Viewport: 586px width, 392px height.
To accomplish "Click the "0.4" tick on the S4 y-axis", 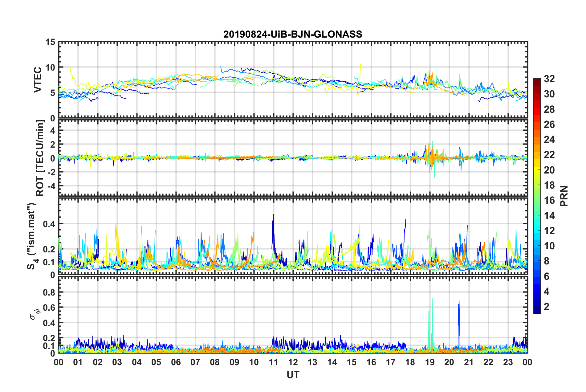I will (49, 224).
